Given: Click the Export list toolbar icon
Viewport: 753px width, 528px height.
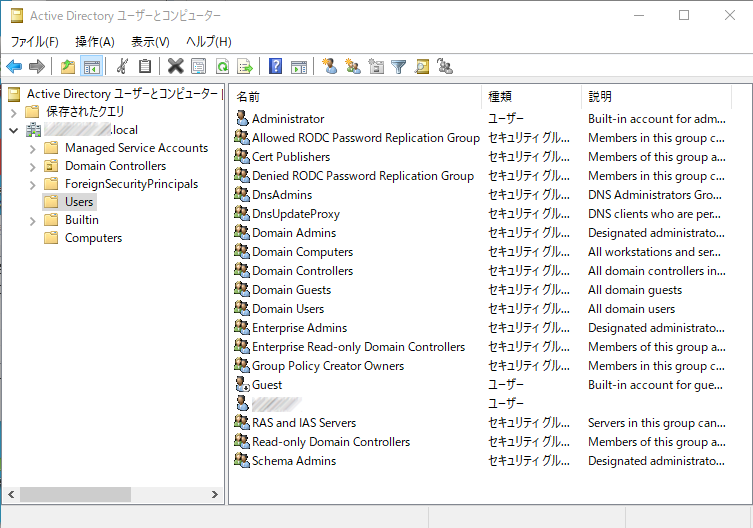Looking at the screenshot, I should point(245,66).
